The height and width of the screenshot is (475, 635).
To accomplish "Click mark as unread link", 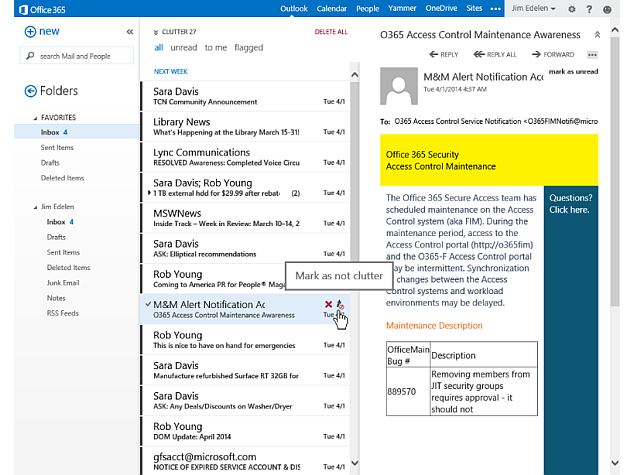I will 573,72.
